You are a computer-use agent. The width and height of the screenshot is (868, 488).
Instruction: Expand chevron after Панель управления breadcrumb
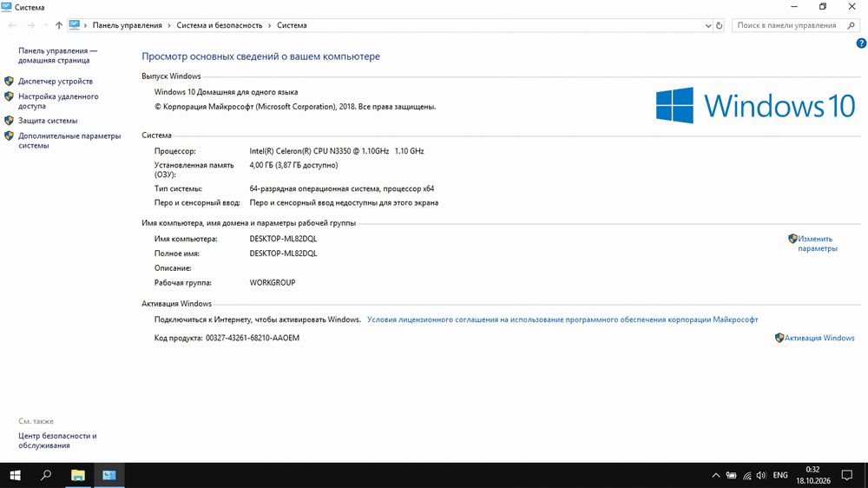tap(169, 25)
